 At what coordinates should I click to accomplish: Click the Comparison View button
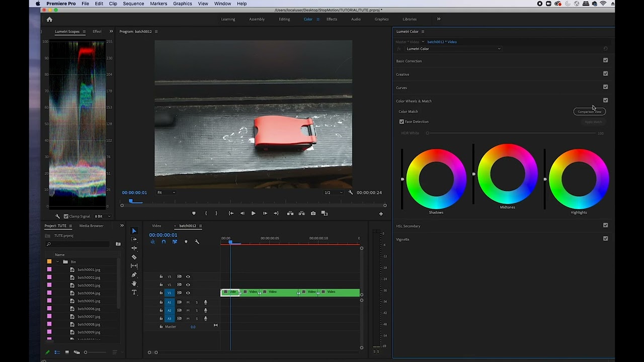click(x=589, y=112)
